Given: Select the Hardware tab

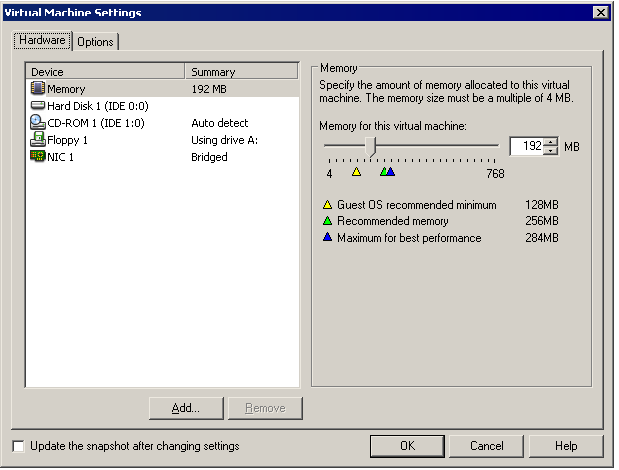Looking at the screenshot, I should coord(42,40).
